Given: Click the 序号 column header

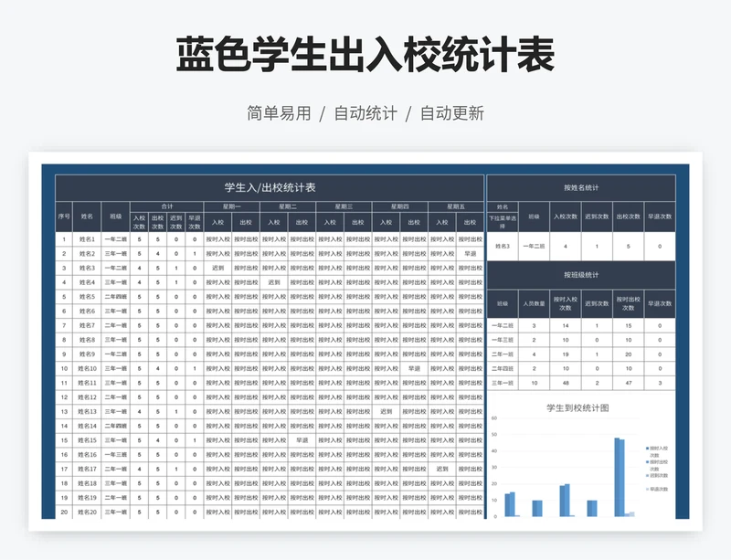Looking at the screenshot, I should [64, 217].
